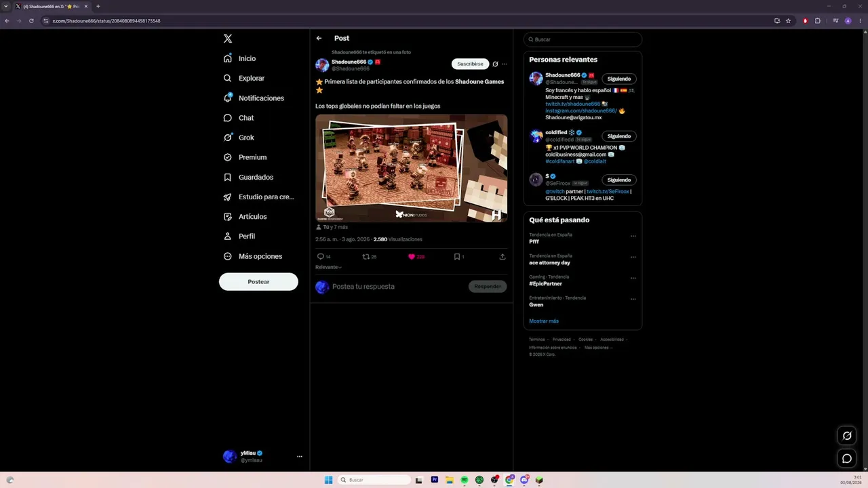Click the Suscribirse button

470,64
